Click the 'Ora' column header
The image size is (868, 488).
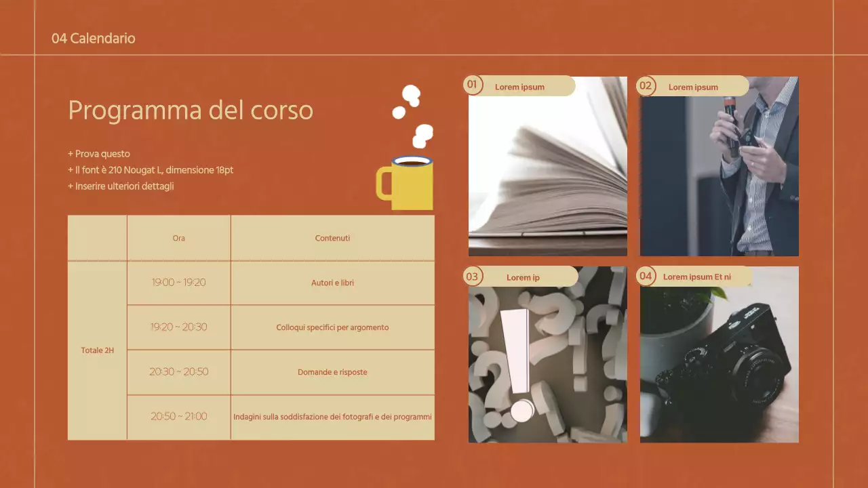178,238
